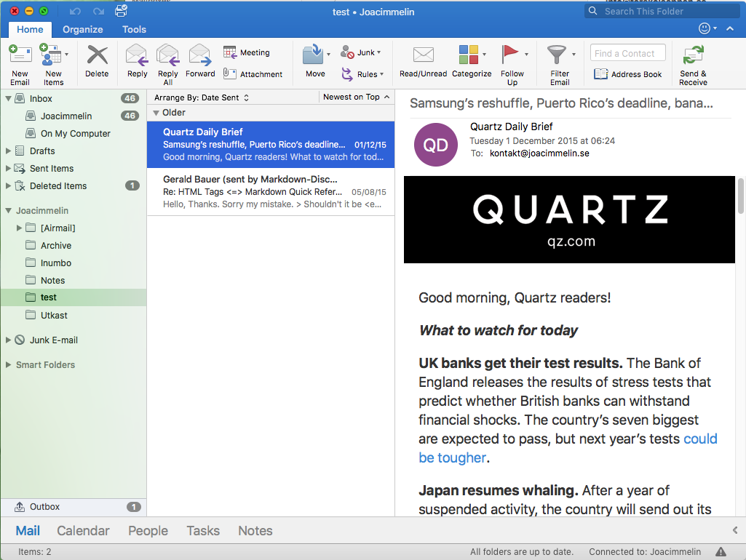Click the Search This Folder box

click(662, 11)
